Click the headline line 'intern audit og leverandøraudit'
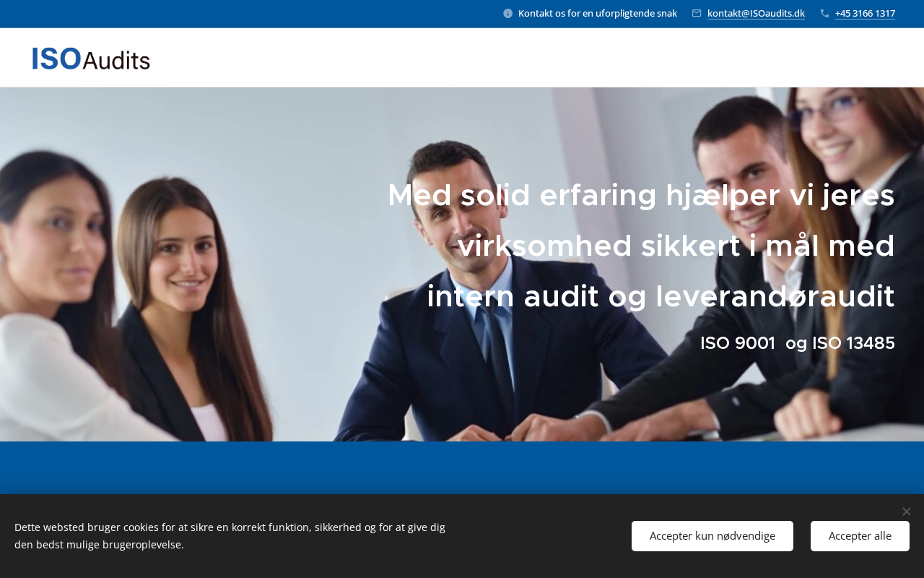 point(661,296)
